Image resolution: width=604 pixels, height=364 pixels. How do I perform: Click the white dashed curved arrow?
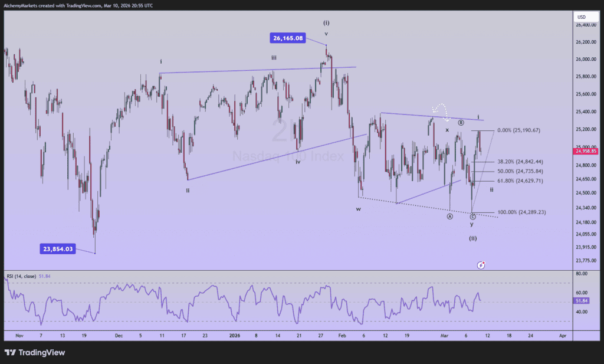439,110
